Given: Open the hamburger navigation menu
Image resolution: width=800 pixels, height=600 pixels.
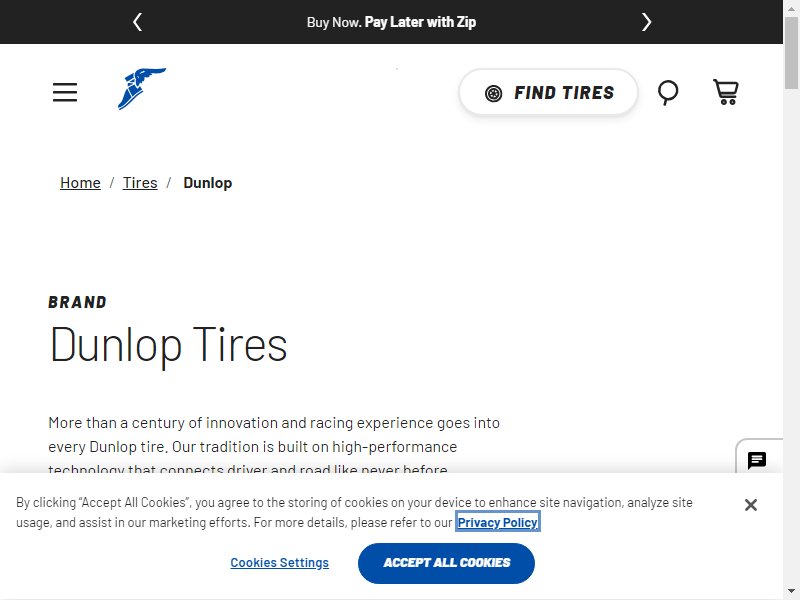Looking at the screenshot, I should pos(65,92).
